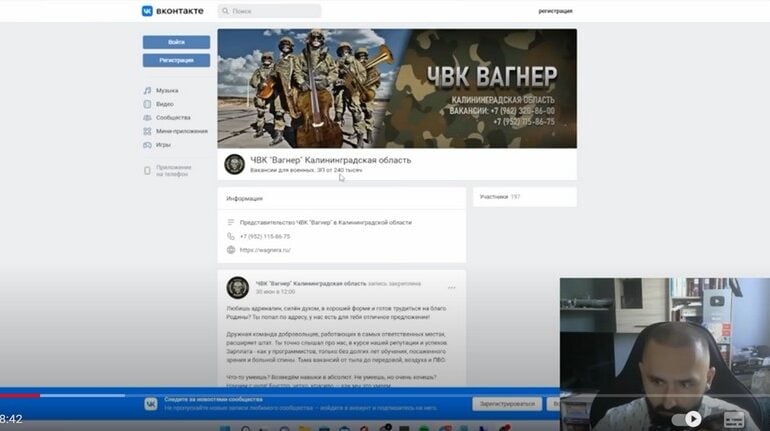Click the banner text Следите за новостями сообщества
The width and height of the screenshot is (770, 431).
pos(214,400)
